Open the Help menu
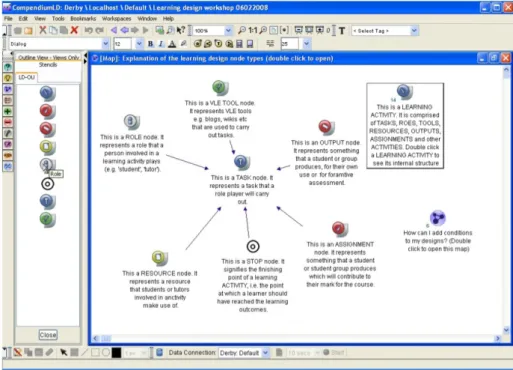Image resolution: width=513 pixels, height=370 pixels. click(168, 19)
